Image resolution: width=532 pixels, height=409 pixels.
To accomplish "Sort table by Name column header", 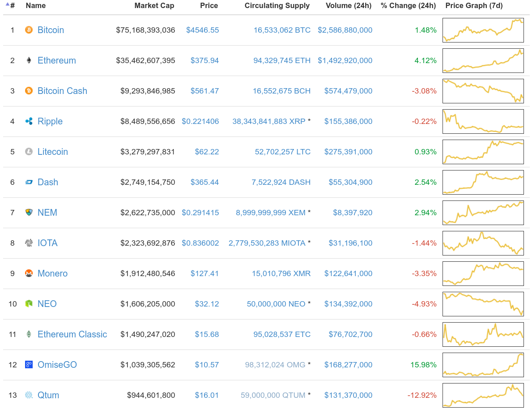I will [x=36, y=5].
